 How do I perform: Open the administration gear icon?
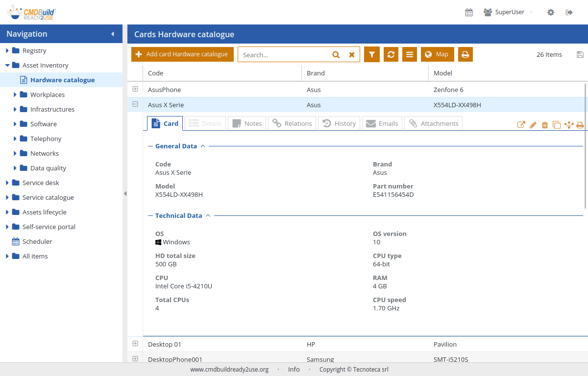coord(551,12)
